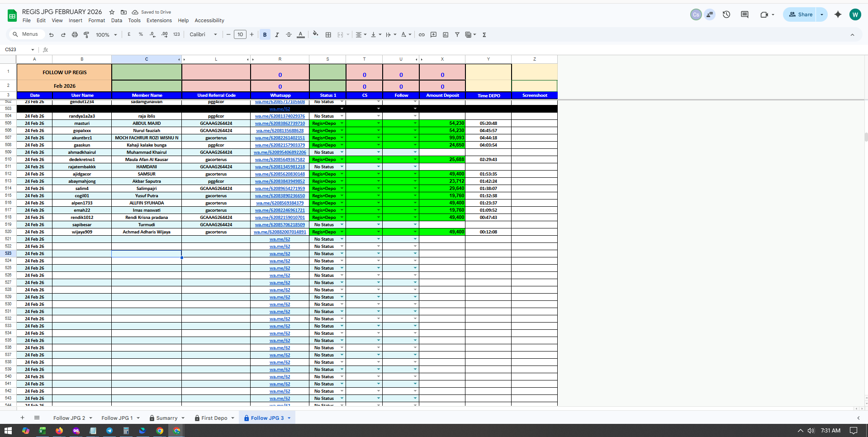
Task: Open the 100% zoom level dropdown
Action: point(106,35)
